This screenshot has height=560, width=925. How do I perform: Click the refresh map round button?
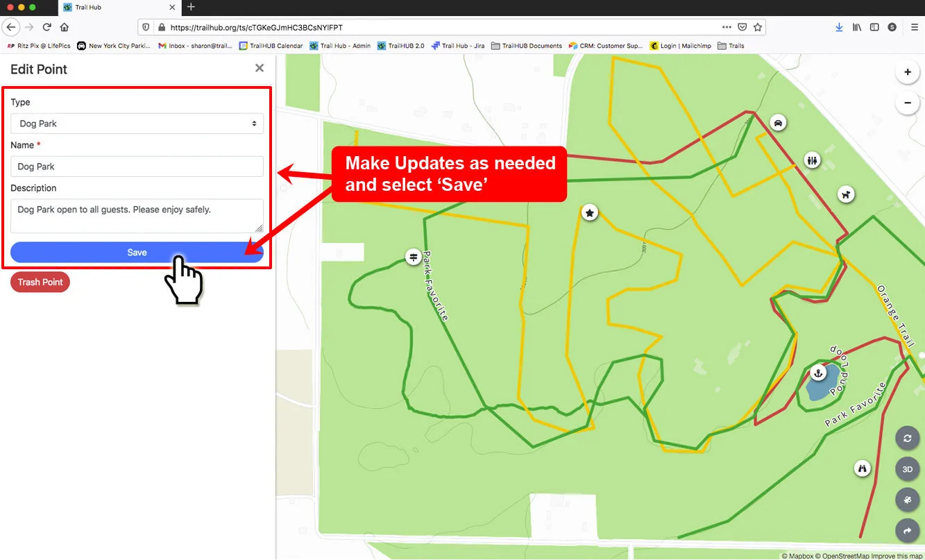coord(907,439)
